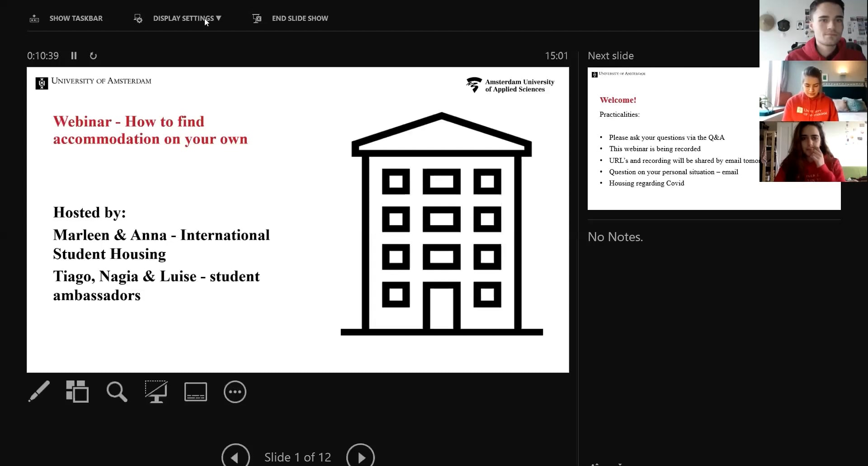Image resolution: width=868 pixels, height=466 pixels.
Task: Restart the presentation timer
Action: coord(93,55)
